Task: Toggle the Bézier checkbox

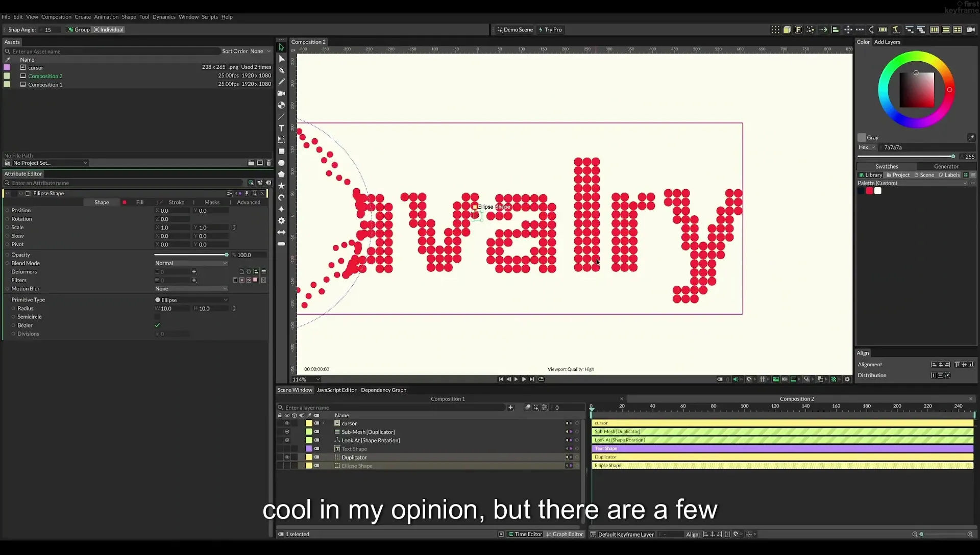Action: pyautogui.click(x=157, y=325)
